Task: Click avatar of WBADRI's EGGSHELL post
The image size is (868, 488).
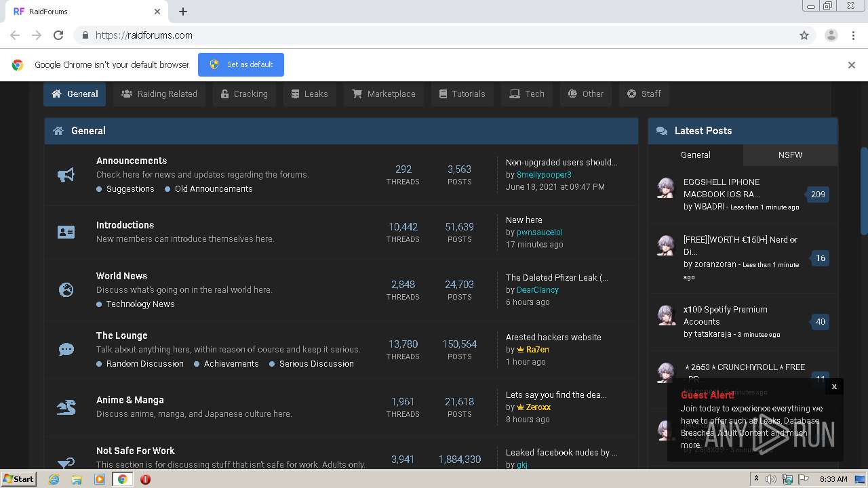Action: 666,188
